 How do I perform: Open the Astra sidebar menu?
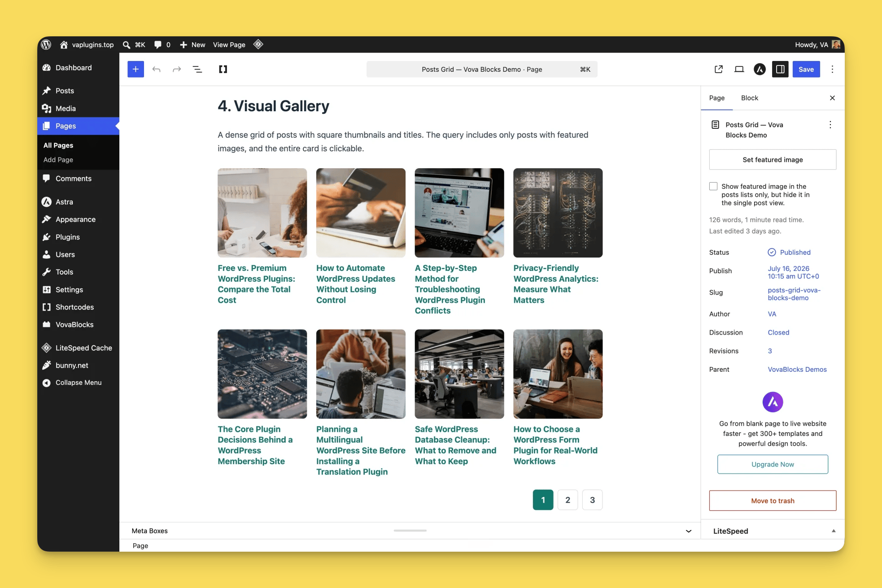tap(64, 202)
